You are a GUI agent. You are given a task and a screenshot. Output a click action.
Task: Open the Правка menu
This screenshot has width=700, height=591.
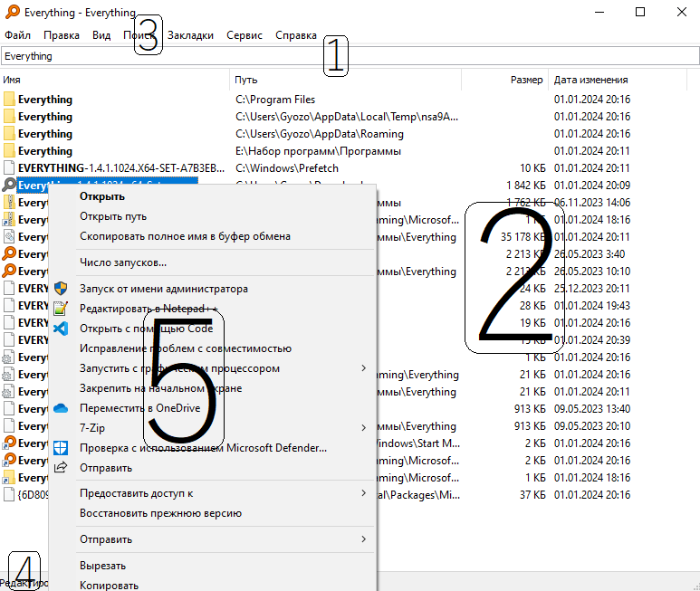coord(62,35)
